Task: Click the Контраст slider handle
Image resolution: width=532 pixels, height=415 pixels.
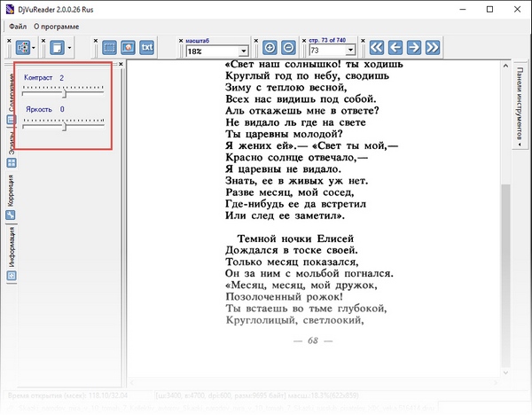Action: [x=64, y=93]
